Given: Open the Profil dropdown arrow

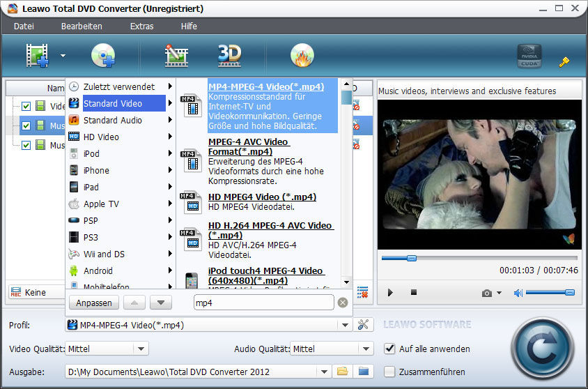Looking at the screenshot, I should pos(345,325).
